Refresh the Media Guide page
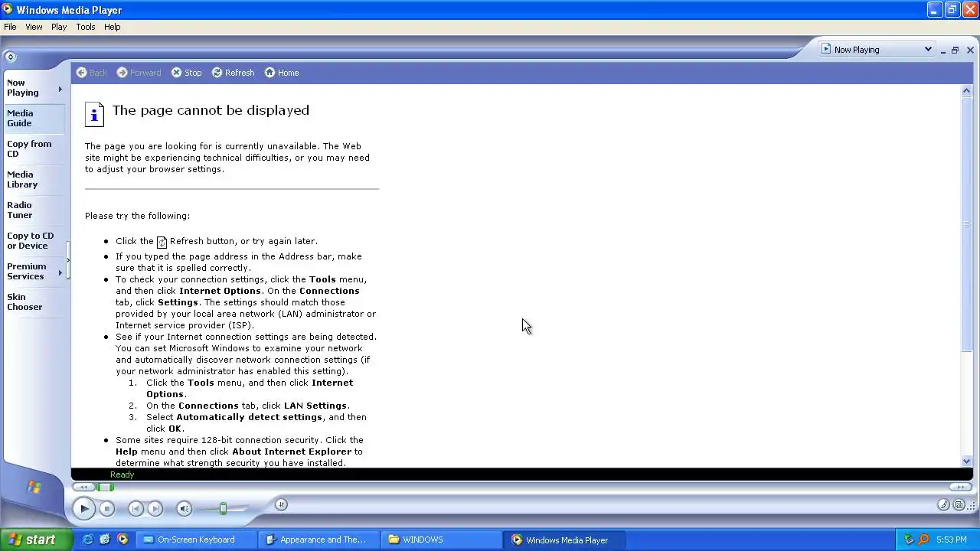 pos(233,73)
